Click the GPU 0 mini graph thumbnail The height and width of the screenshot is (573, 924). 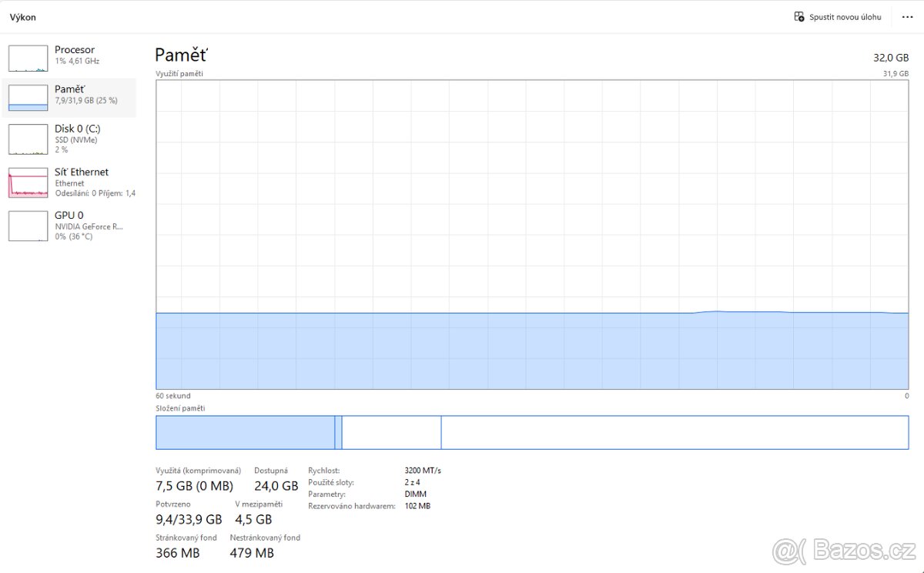(28, 226)
